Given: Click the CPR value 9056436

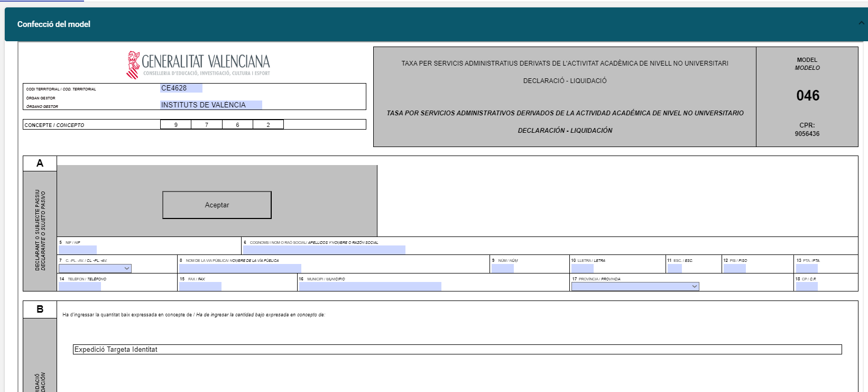Looking at the screenshot, I should click(x=807, y=134).
